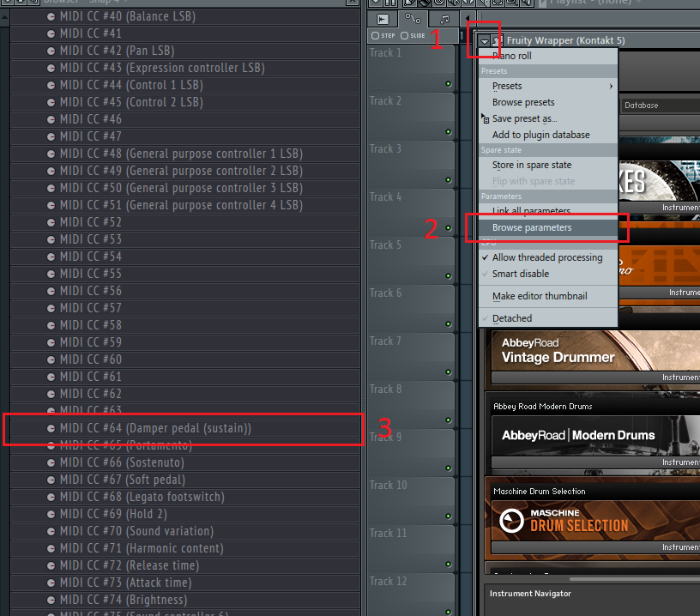Open the Maschine Drum Selection library banner
The height and width of the screenshot is (616, 700).
[x=595, y=521]
